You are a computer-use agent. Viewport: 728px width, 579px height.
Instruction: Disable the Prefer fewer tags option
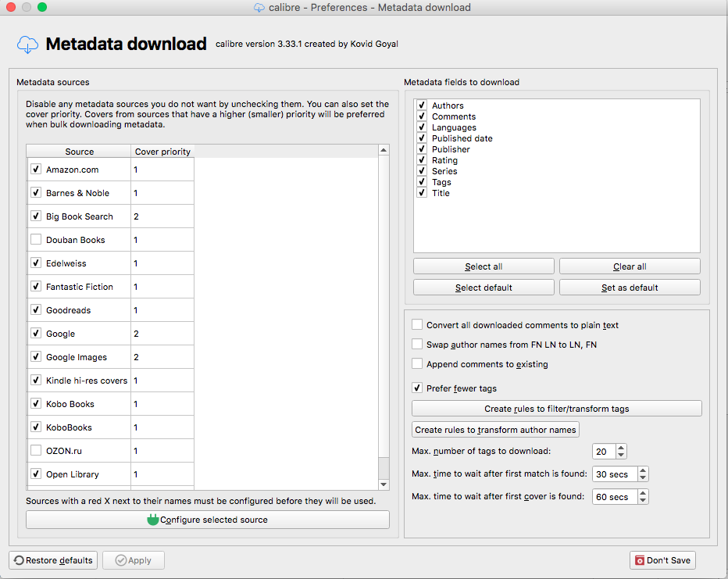click(x=417, y=388)
